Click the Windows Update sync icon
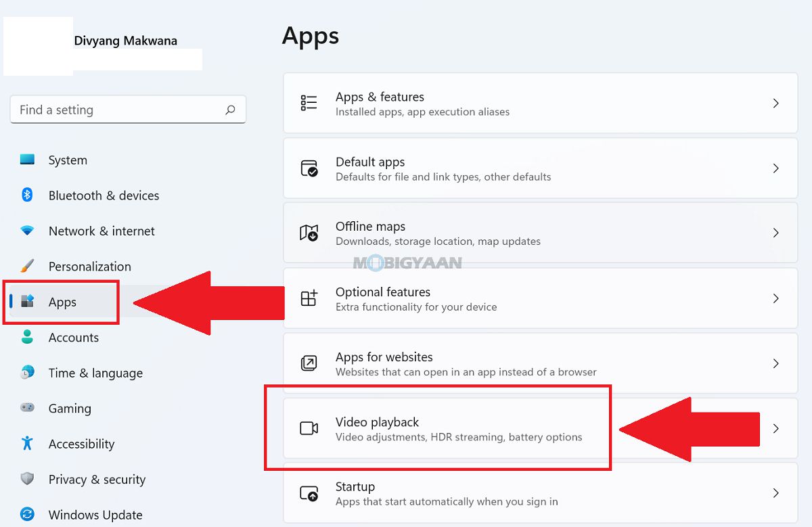812x527 pixels. pos(27,514)
